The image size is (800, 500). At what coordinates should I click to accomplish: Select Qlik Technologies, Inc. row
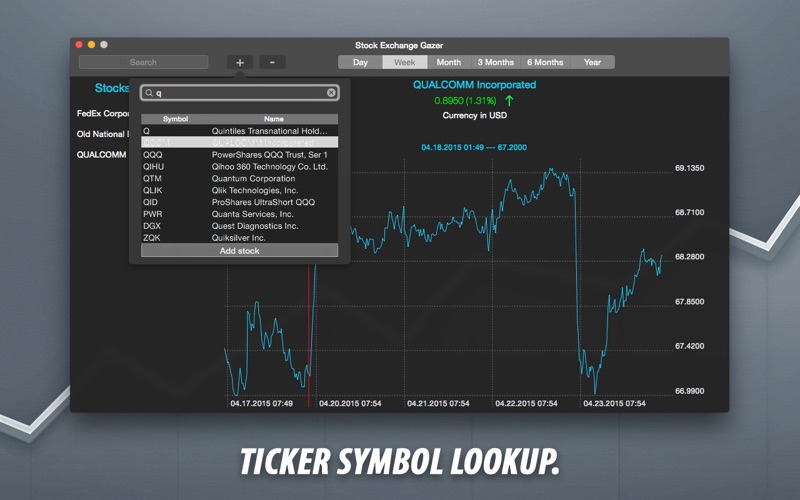click(x=239, y=190)
